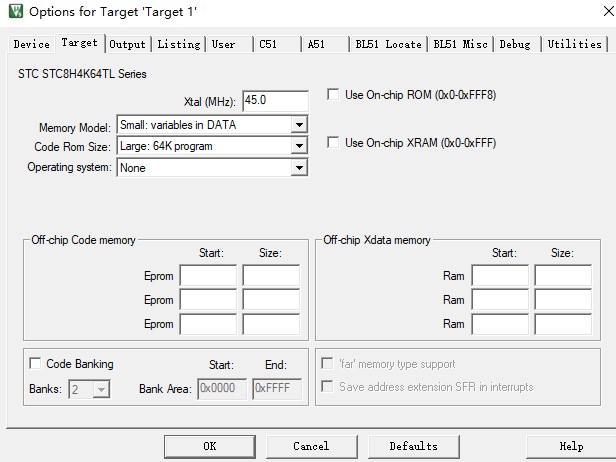Go to the Listing tab
Screen dimensions: 616x462
click(179, 44)
